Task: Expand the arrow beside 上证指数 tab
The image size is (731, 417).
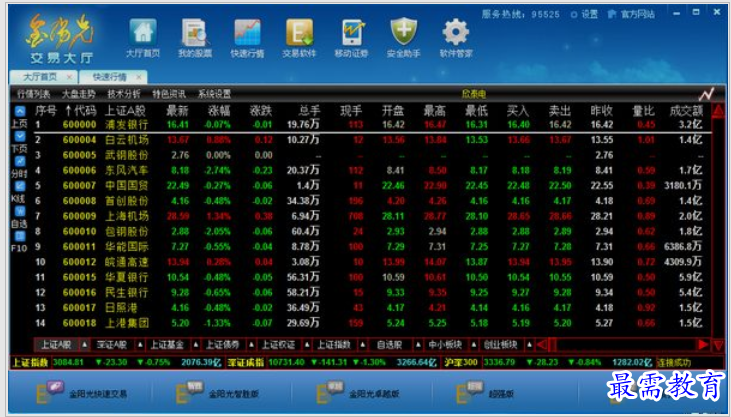Action: click(x=362, y=345)
